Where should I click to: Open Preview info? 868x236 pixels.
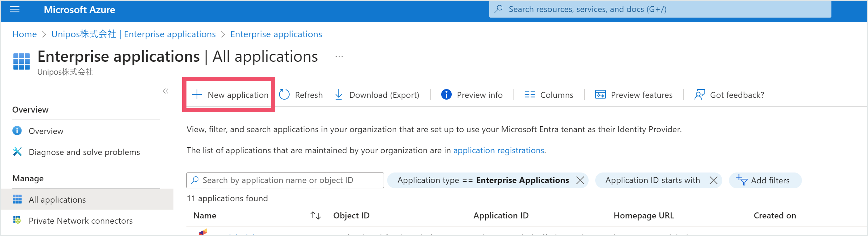(x=472, y=95)
